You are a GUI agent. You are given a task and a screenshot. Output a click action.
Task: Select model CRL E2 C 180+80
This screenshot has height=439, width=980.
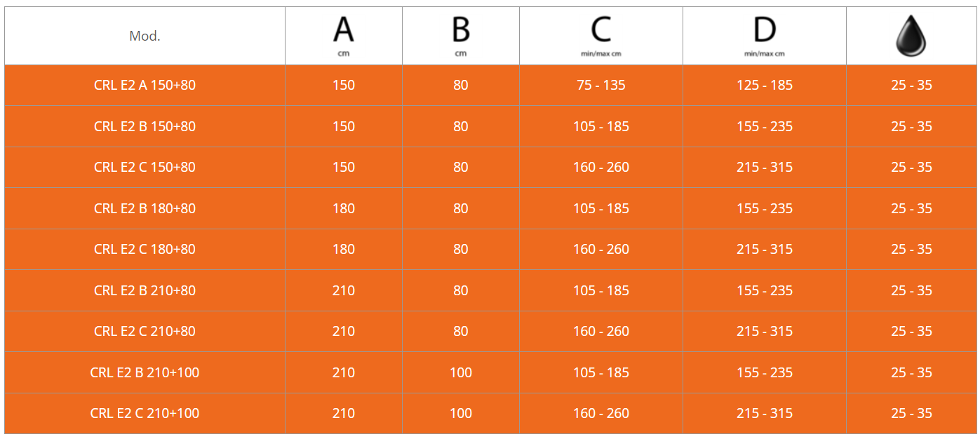coord(145,249)
